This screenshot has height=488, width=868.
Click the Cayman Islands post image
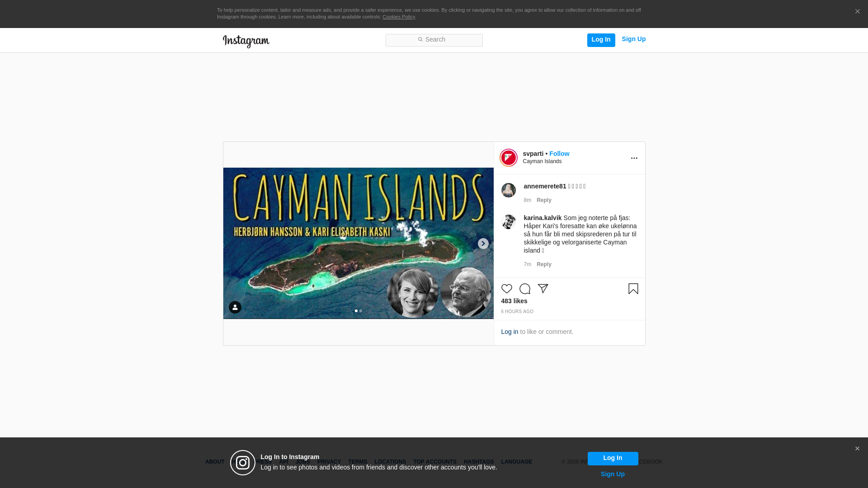pyautogui.click(x=359, y=243)
